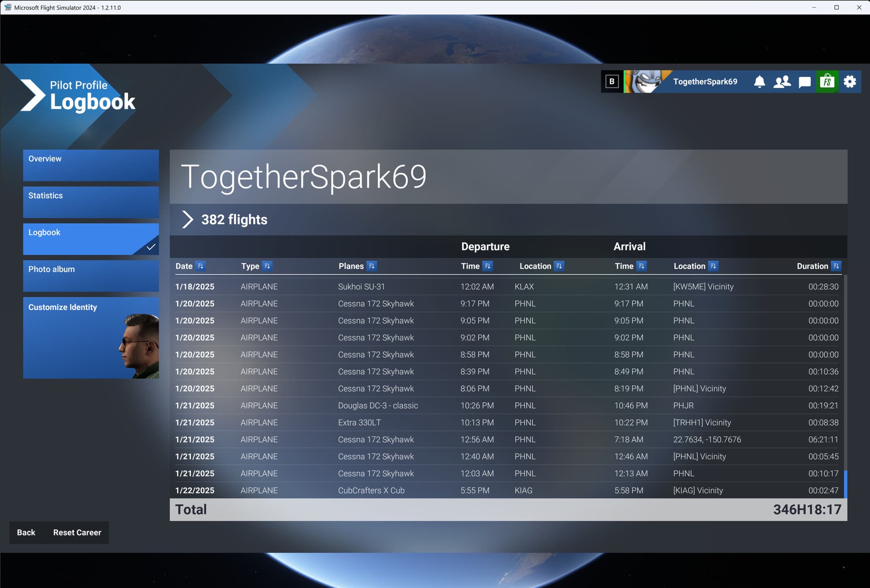Open the Overview tab
This screenshot has height=588, width=870.
[91, 165]
